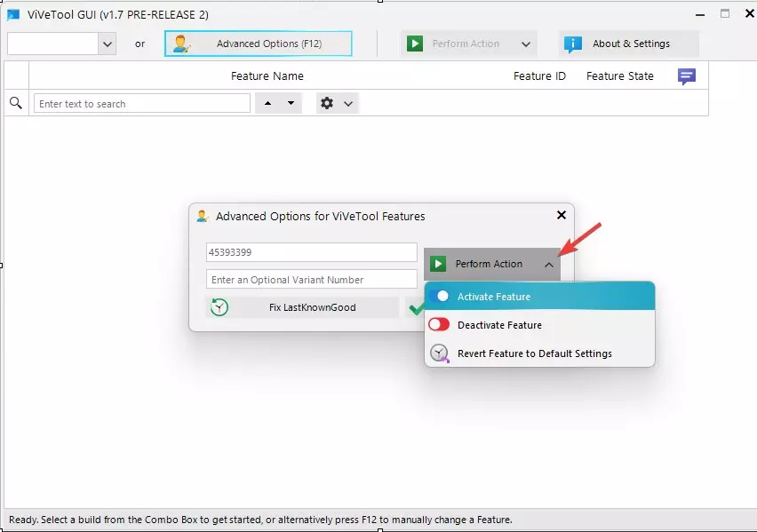Jump to next search result arrow

291,103
